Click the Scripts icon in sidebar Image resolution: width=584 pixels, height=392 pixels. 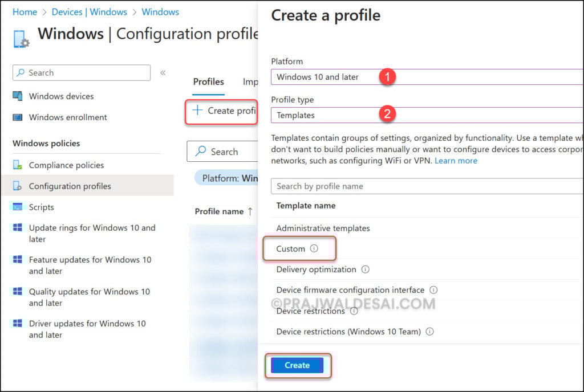click(17, 207)
